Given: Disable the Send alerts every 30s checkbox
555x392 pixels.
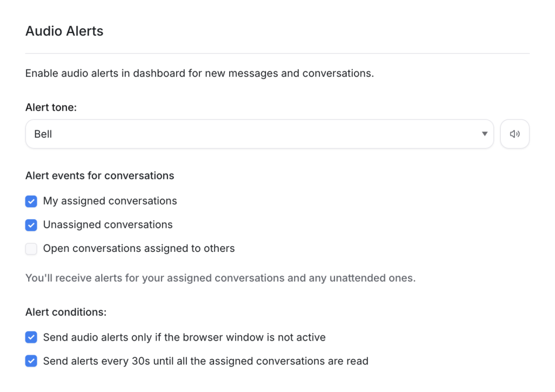Looking at the screenshot, I should (x=31, y=361).
